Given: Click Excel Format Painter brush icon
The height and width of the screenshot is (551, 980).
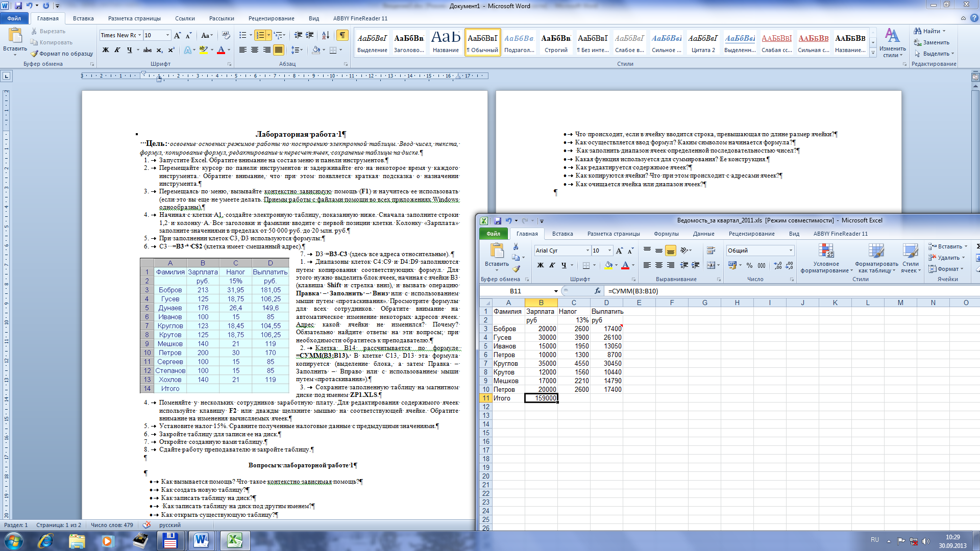Looking at the screenshot, I should coord(516,269).
